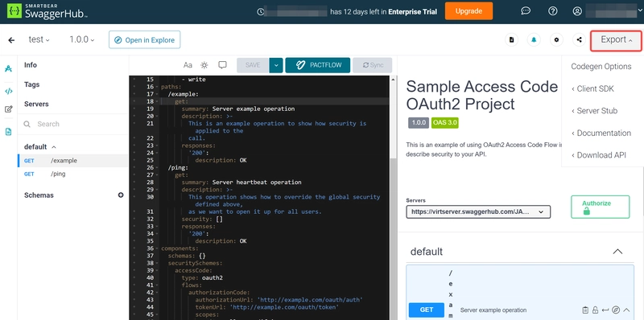Click the back arrow icon
This screenshot has width=644, height=320.
(11, 39)
